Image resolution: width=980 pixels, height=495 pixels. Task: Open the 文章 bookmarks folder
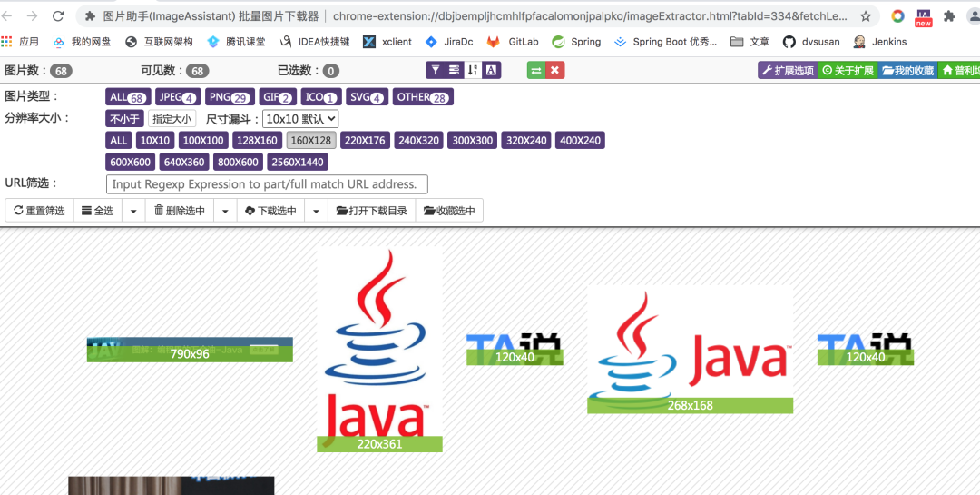[x=750, y=42]
